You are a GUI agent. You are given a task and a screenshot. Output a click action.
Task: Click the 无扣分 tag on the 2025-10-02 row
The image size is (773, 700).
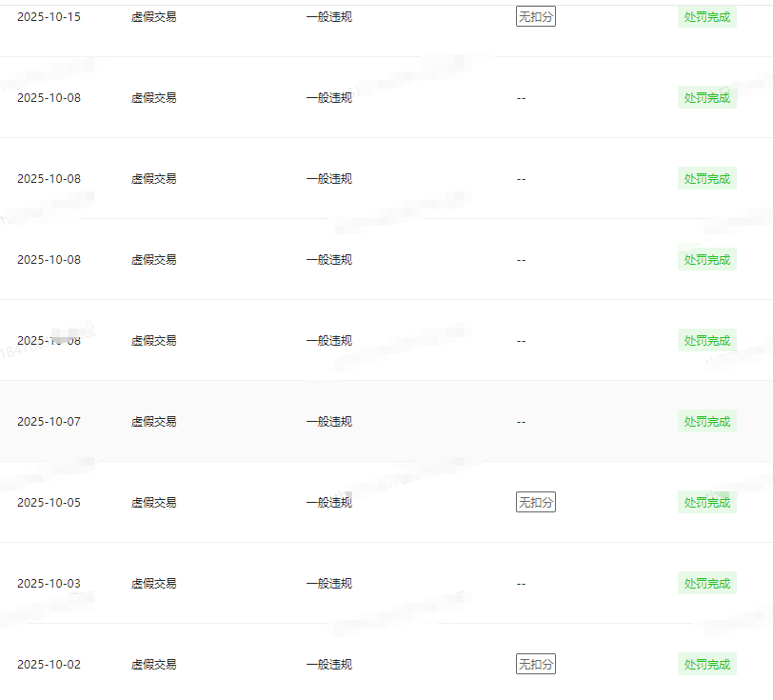coord(535,664)
